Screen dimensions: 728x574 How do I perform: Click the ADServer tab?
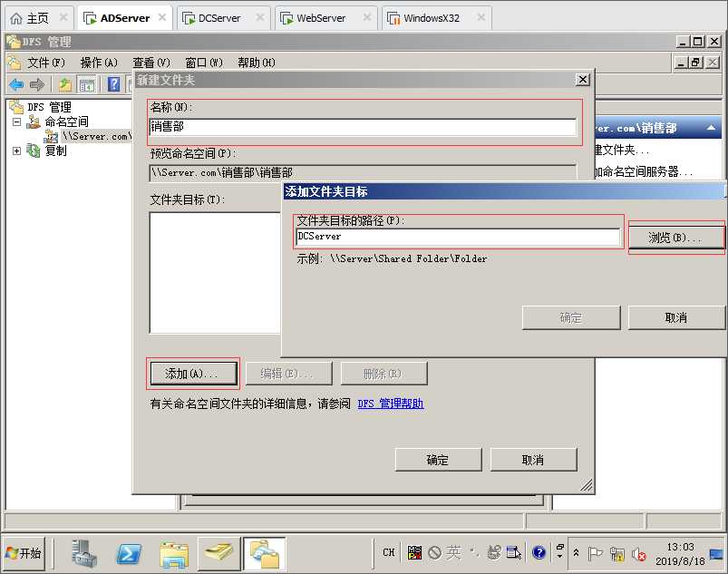[124, 18]
